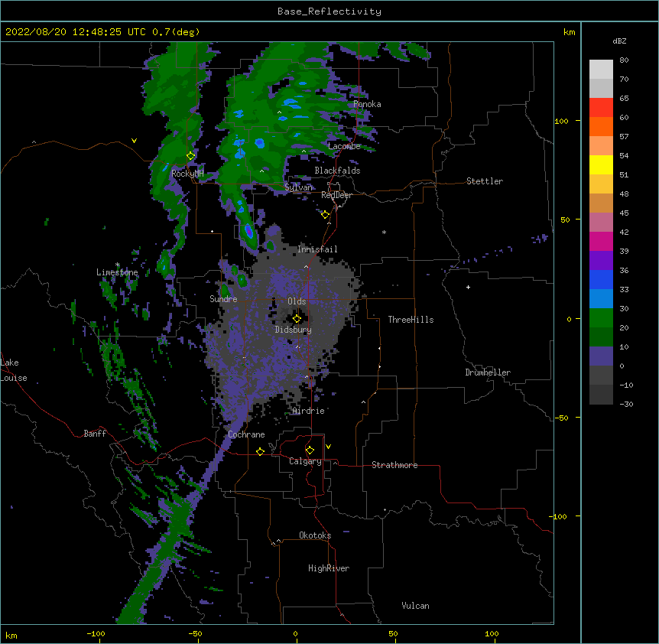
Task: Click the 51 dBZ yellow legend swatch
Action: (601, 164)
